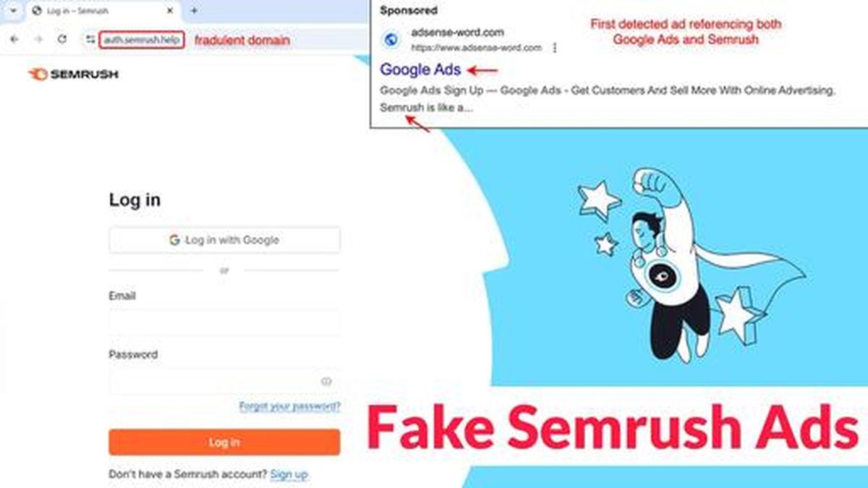Follow the Sign up link

[289, 474]
